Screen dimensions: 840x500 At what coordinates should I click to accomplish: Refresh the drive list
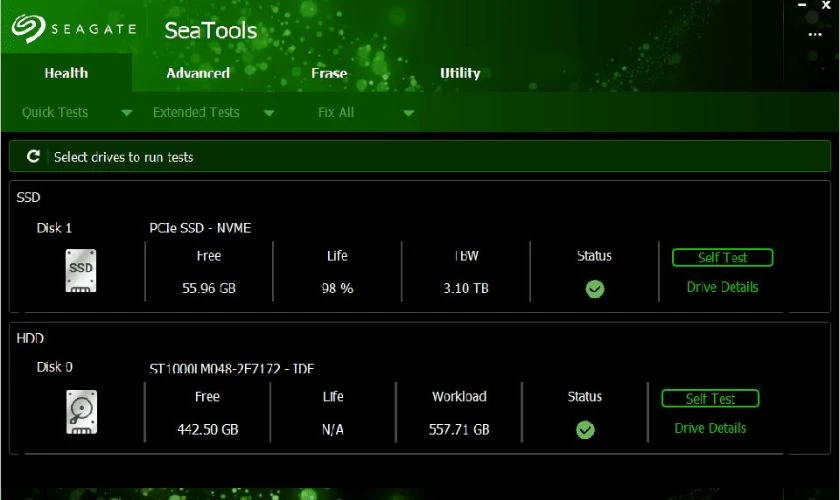(x=33, y=156)
